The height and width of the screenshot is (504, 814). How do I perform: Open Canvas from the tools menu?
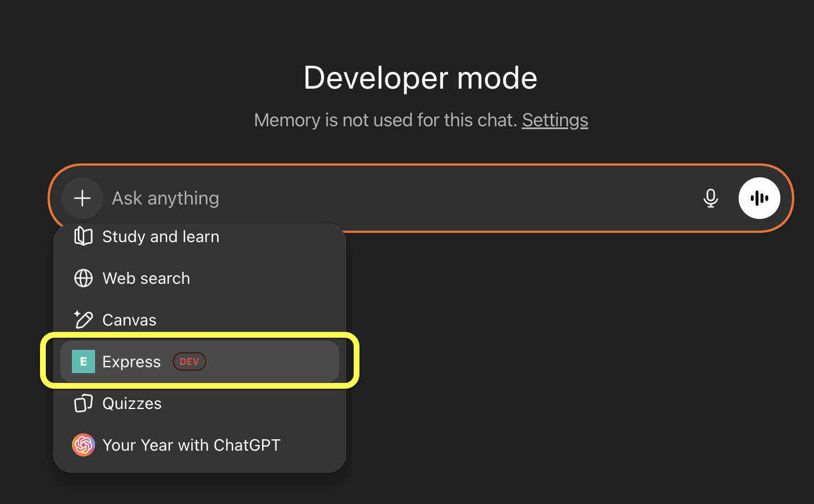pyautogui.click(x=129, y=320)
